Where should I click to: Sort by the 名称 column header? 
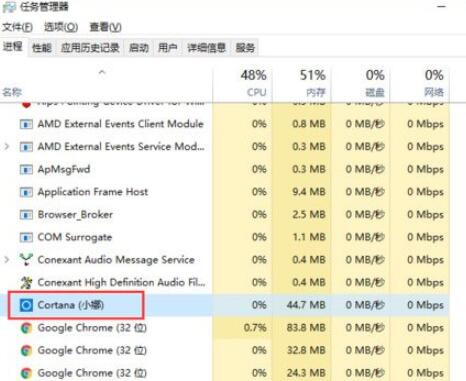pyautogui.click(x=106, y=84)
